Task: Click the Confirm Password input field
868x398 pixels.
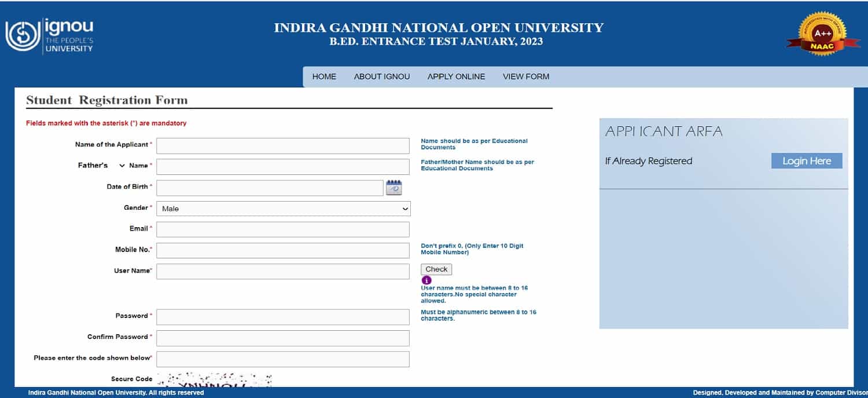Action: click(282, 338)
